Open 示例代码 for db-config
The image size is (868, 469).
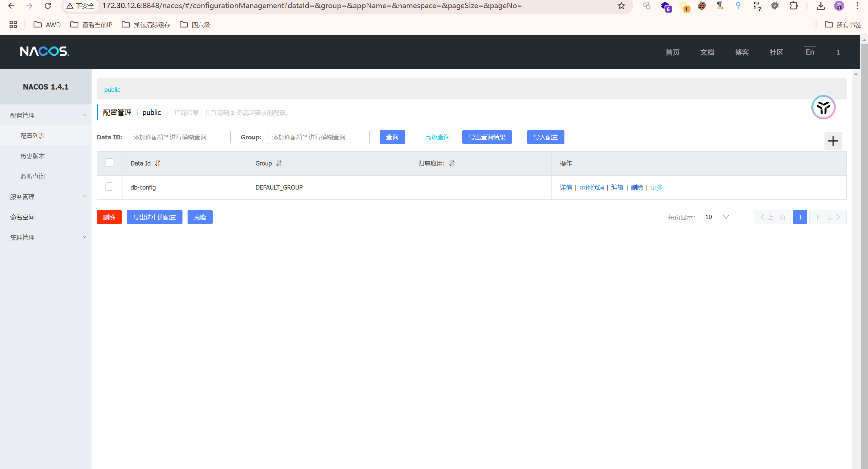pos(591,187)
